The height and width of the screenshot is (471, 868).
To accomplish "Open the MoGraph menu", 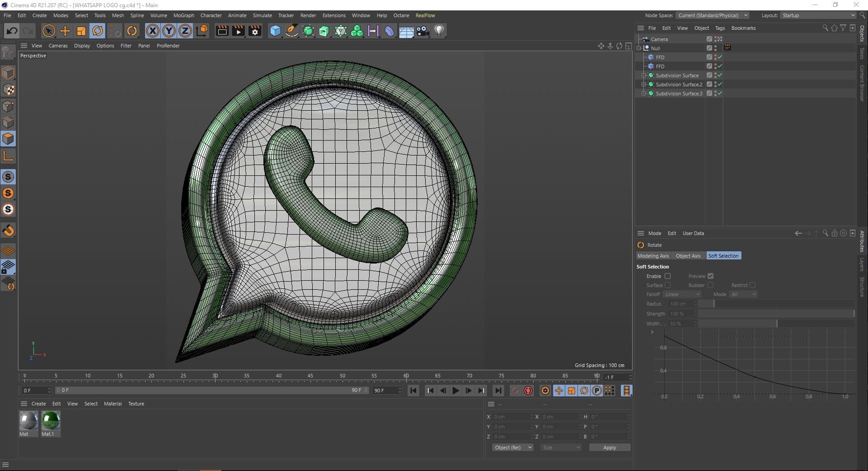I will pos(183,15).
